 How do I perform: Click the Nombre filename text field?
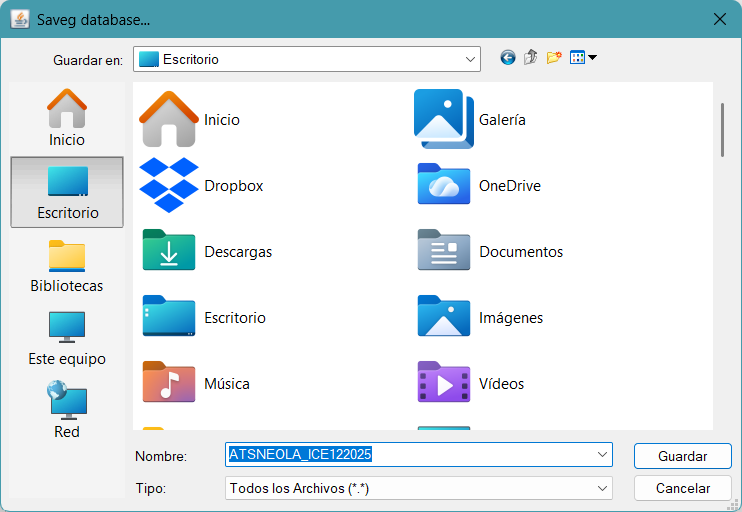[410, 455]
